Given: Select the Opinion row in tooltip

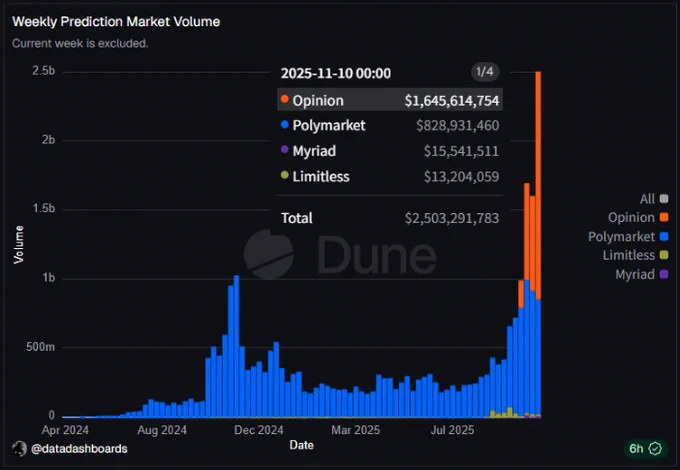Looking at the screenshot, I should point(390,100).
